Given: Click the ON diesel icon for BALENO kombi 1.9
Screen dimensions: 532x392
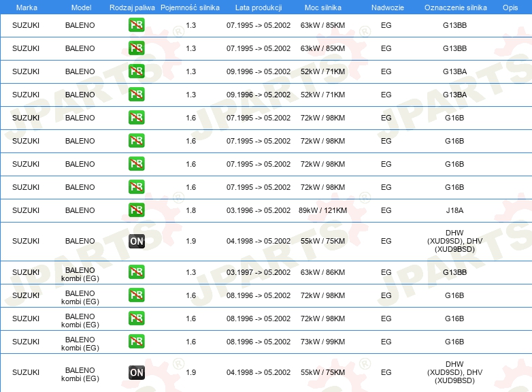Looking at the screenshot, I should (136, 372).
